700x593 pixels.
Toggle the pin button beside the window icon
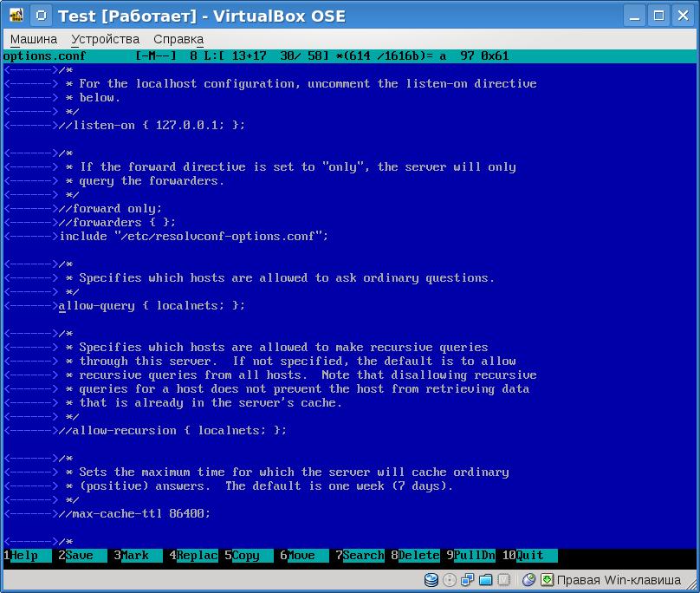(40, 16)
